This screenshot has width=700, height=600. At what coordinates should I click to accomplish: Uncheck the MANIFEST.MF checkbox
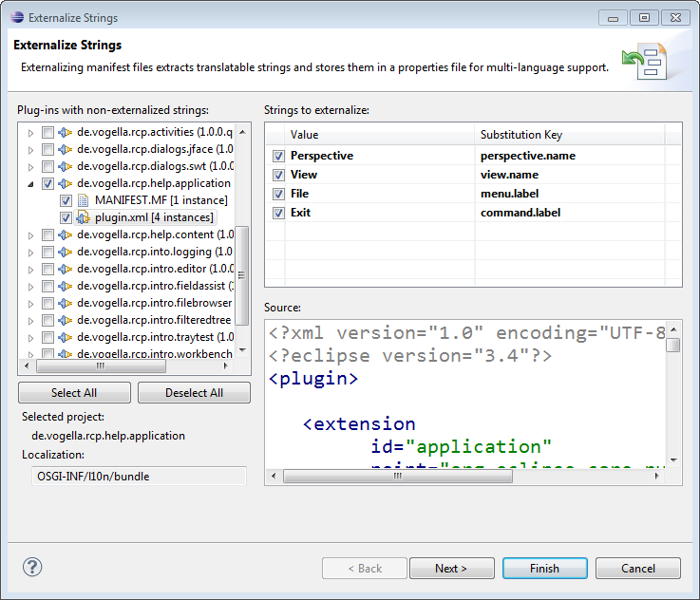click(x=66, y=200)
